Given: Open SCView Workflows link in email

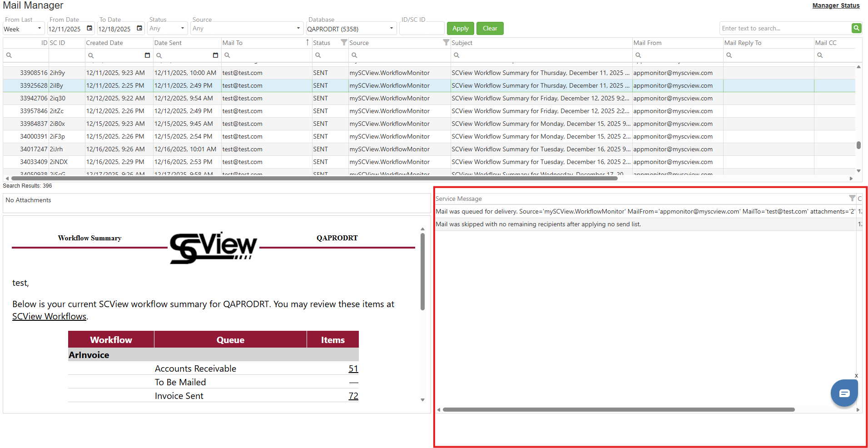Looking at the screenshot, I should point(49,316).
